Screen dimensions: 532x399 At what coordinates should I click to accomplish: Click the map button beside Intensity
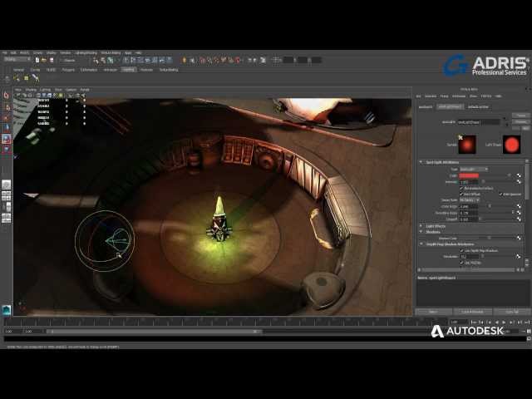point(519,182)
